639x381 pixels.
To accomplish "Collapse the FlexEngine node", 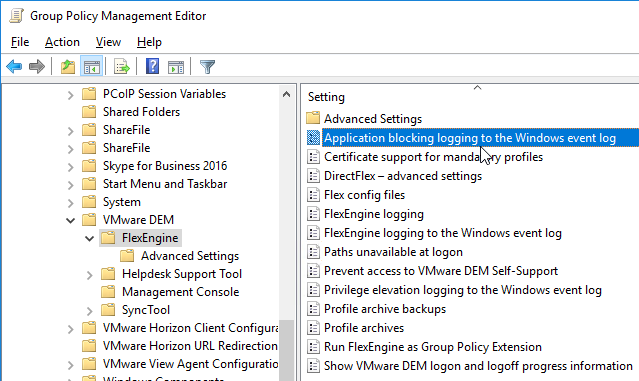I will pyautogui.click(x=89, y=238).
